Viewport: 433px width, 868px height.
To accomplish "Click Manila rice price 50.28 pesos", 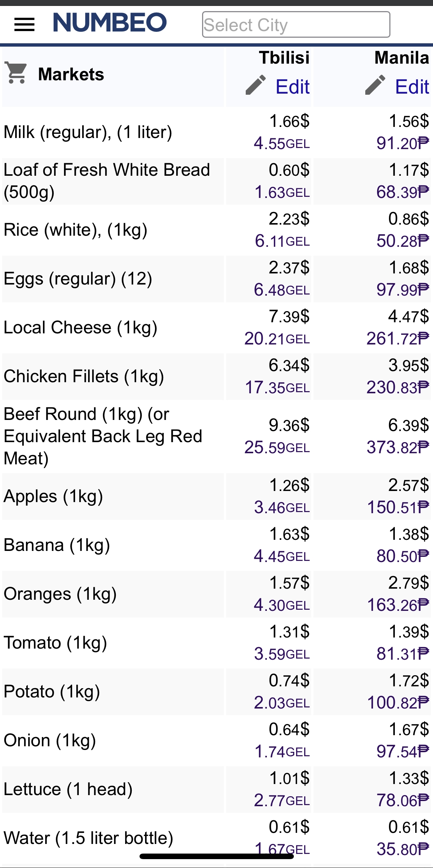I will coord(402,241).
